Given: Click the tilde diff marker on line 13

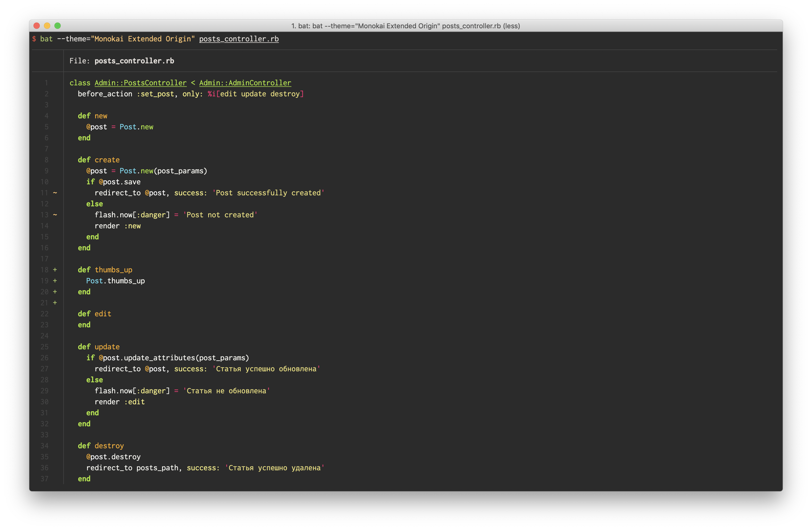Looking at the screenshot, I should [55, 215].
